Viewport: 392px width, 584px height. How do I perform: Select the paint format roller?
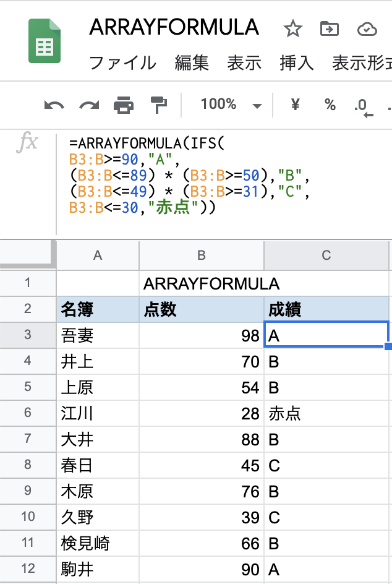tap(158, 105)
